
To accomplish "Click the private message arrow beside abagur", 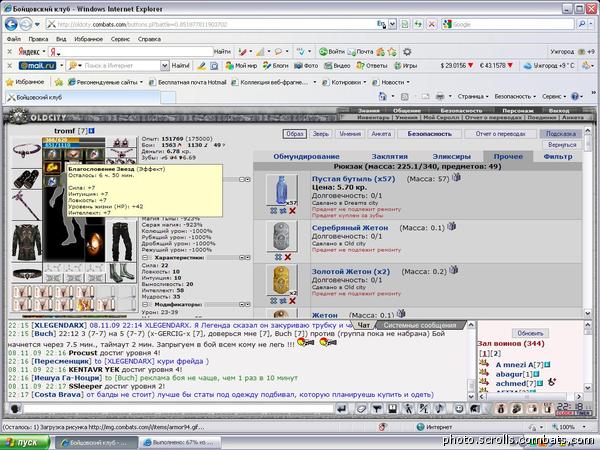I will click(484, 373).
